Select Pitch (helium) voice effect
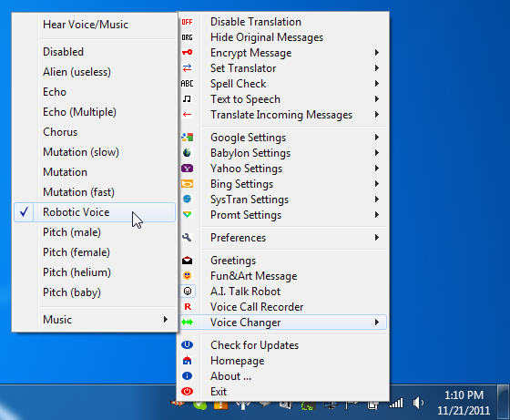 click(95, 272)
